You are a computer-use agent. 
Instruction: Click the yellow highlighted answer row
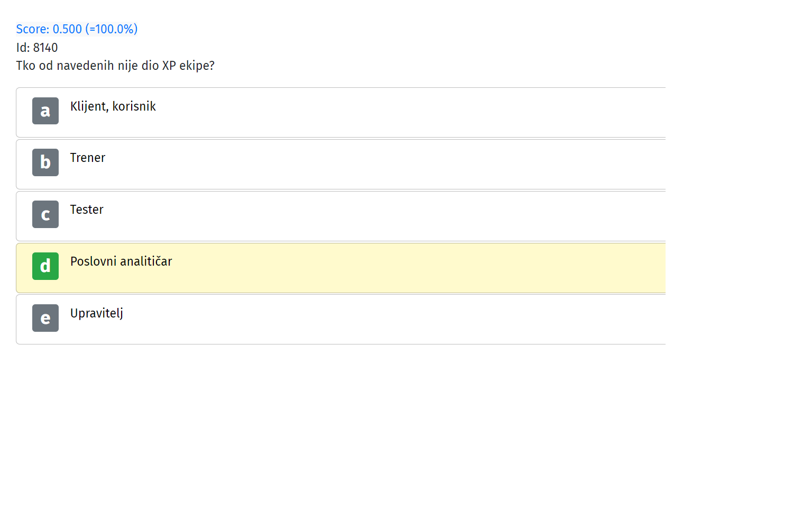pyautogui.click(x=341, y=268)
